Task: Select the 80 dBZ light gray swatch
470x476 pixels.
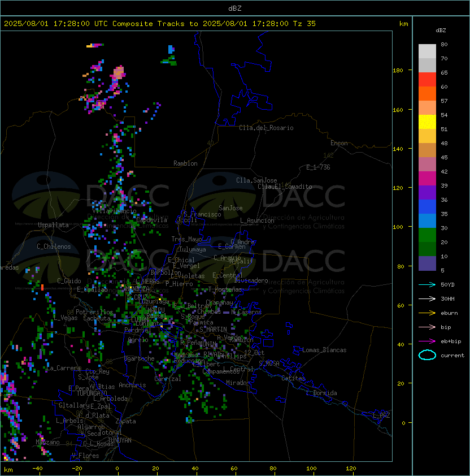Action: [x=427, y=51]
